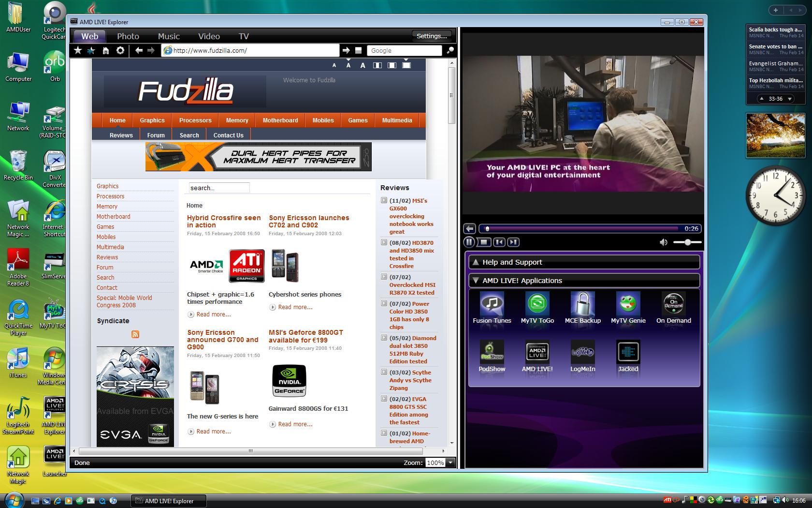Screen dimensions: 812x508
Task: Open the browser settings gear icon
Action: (x=120, y=50)
